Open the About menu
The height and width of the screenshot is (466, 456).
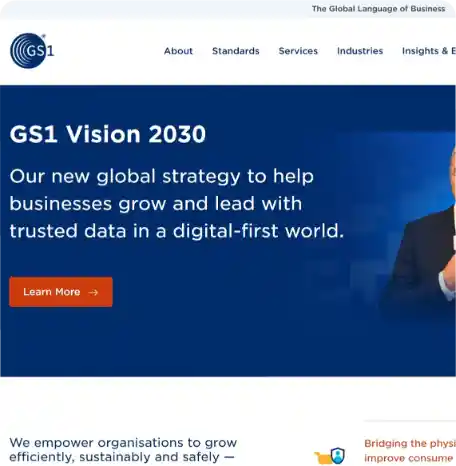point(178,51)
